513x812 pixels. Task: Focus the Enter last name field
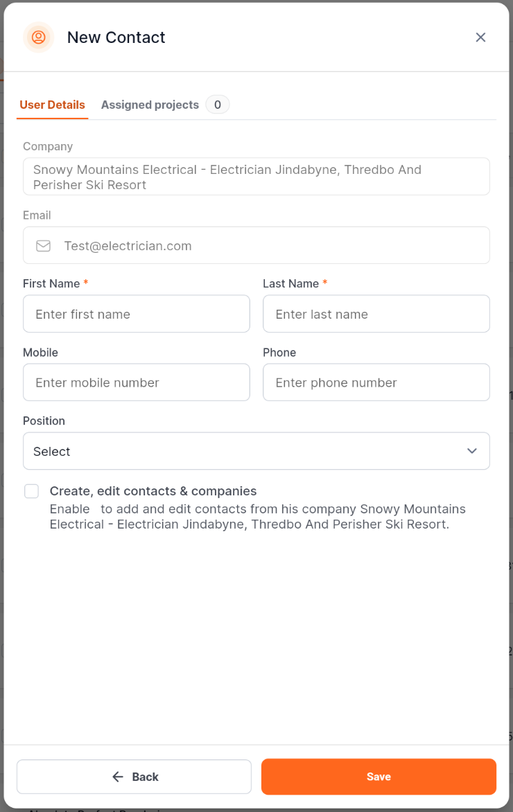coord(376,314)
